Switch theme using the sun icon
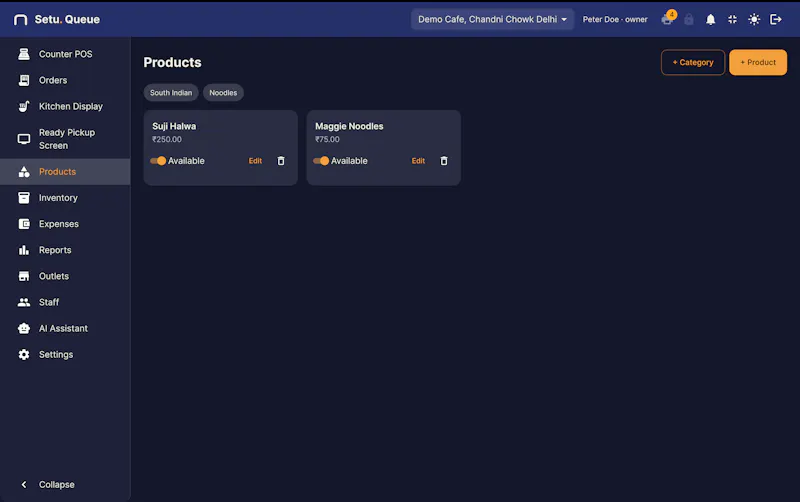Screen dimensions: 800x502 (x=754, y=19)
